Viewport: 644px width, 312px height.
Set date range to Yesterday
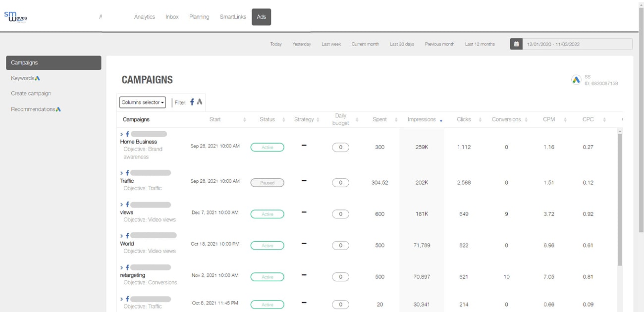(302, 44)
